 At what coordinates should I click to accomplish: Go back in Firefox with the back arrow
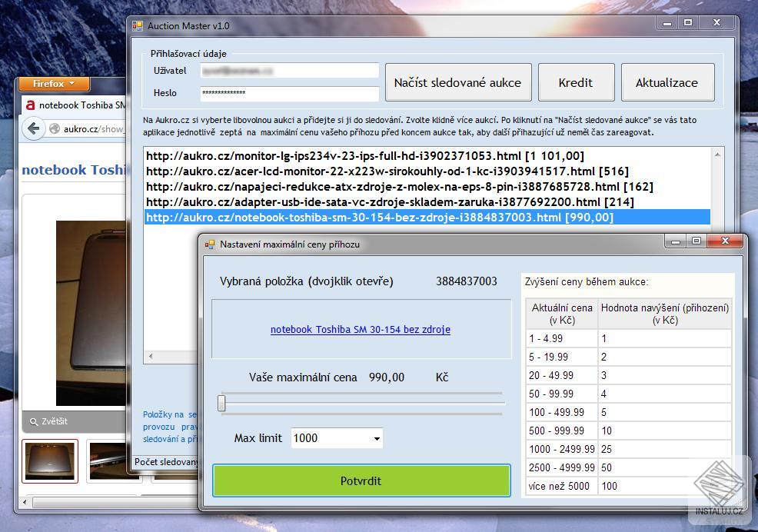click(x=33, y=128)
